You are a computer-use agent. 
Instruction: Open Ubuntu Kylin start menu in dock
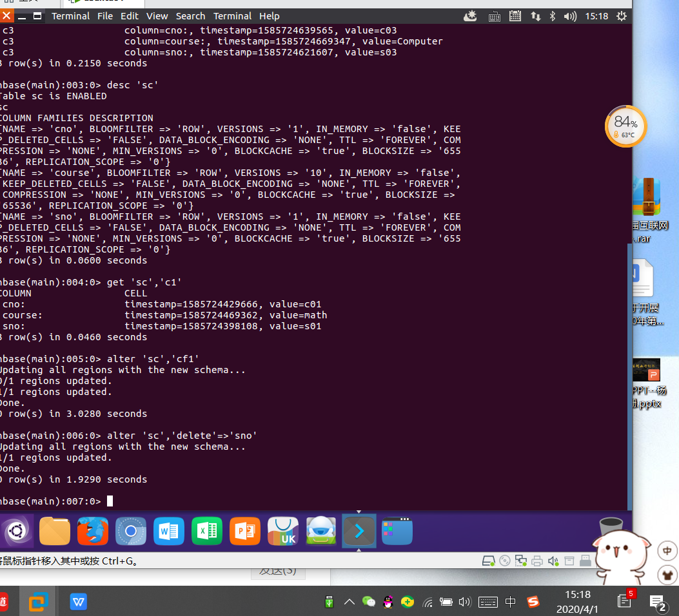[x=17, y=530]
